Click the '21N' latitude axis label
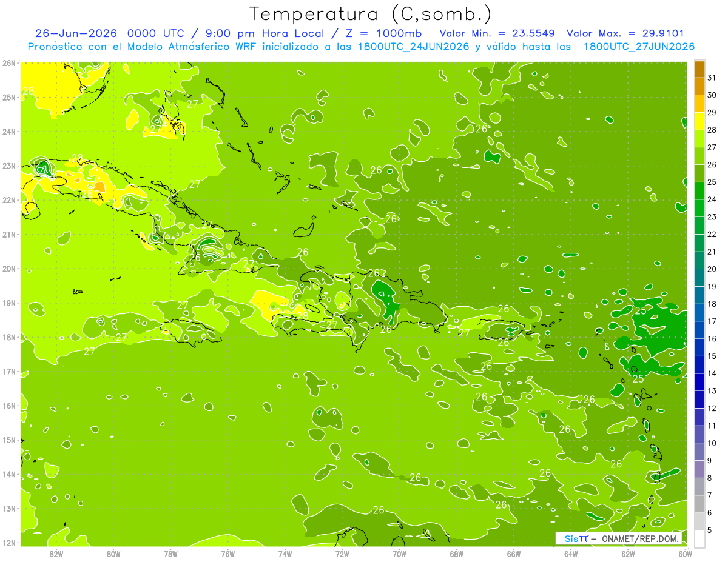This screenshot has height=562, width=728. click(x=9, y=234)
